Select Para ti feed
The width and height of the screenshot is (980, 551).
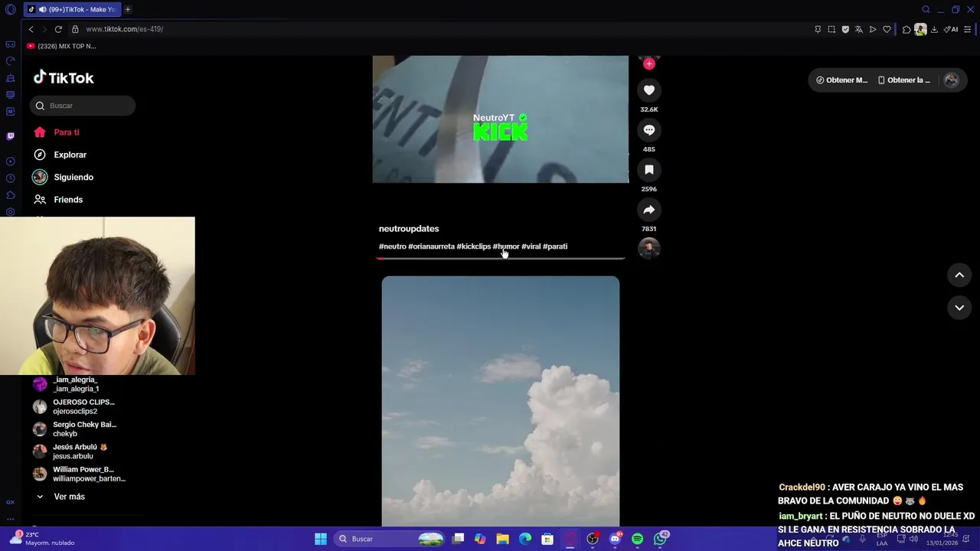57,132
